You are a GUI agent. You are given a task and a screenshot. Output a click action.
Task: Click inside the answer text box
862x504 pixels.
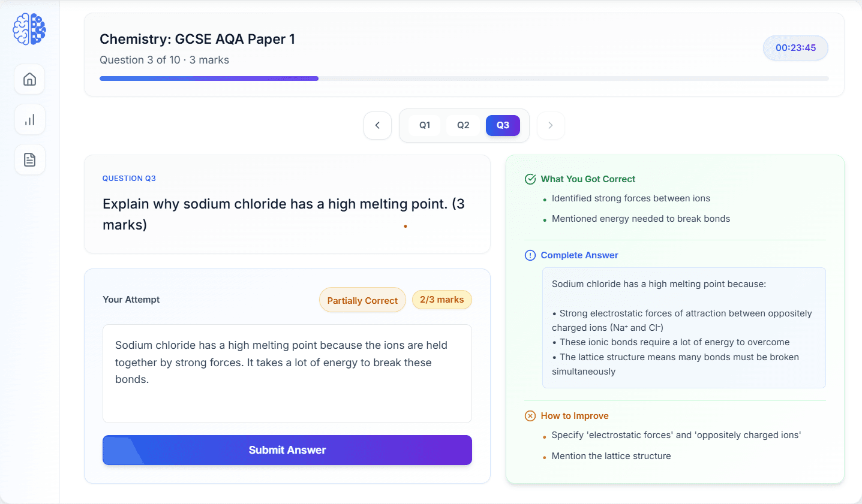287,372
